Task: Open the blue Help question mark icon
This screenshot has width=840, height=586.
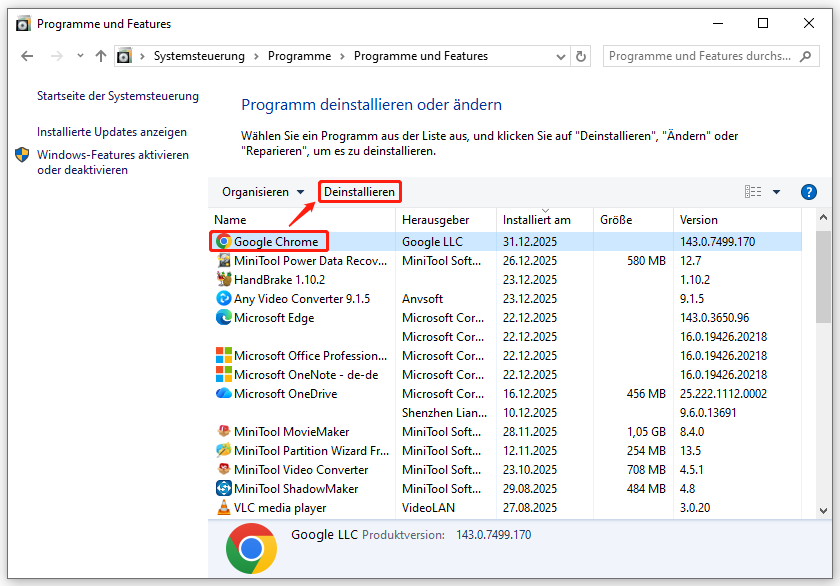Action: click(x=808, y=191)
